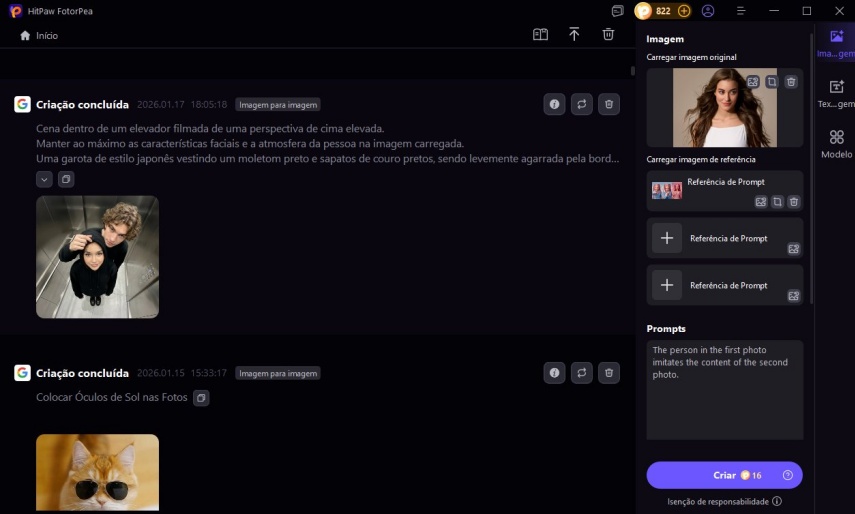
Task: Select the original woman portrait image
Action: pyautogui.click(x=725, y=107)
